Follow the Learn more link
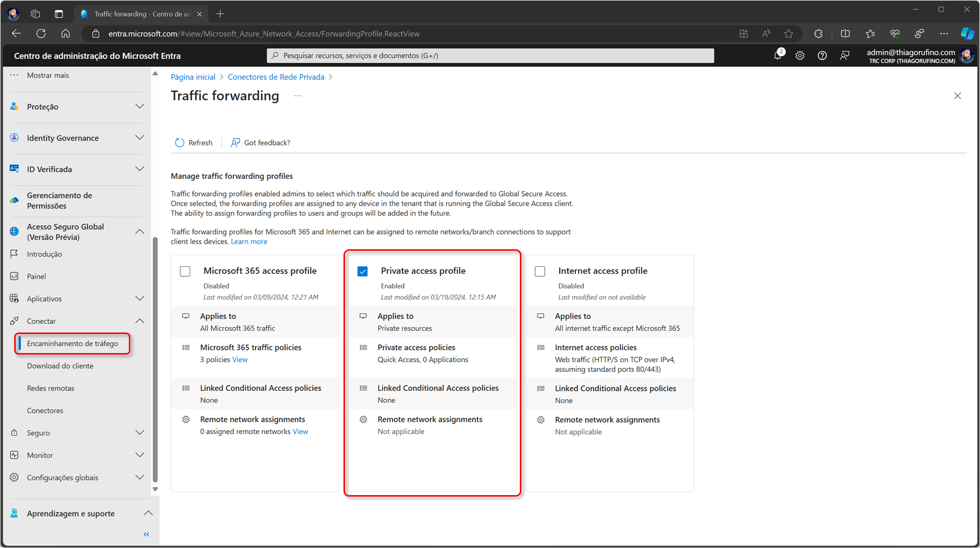 pos(249,241)
